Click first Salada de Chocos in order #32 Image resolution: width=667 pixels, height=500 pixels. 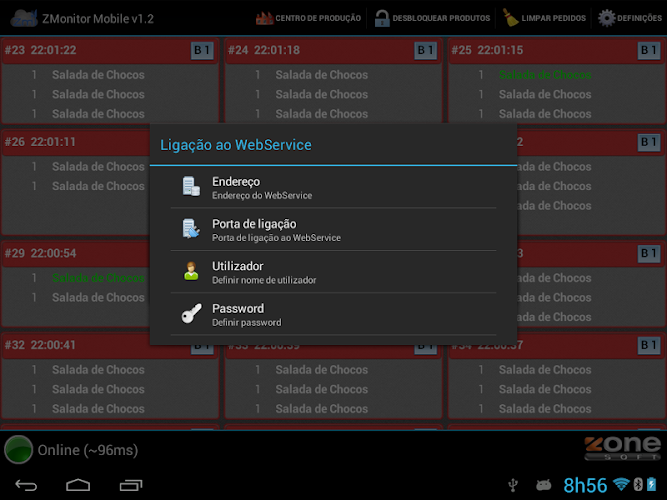tap(98, 370)
